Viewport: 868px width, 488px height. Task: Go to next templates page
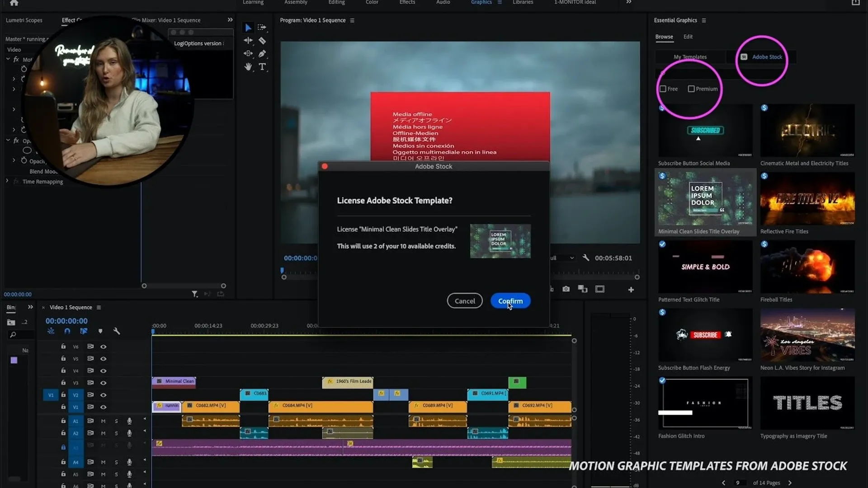point(790,483)
